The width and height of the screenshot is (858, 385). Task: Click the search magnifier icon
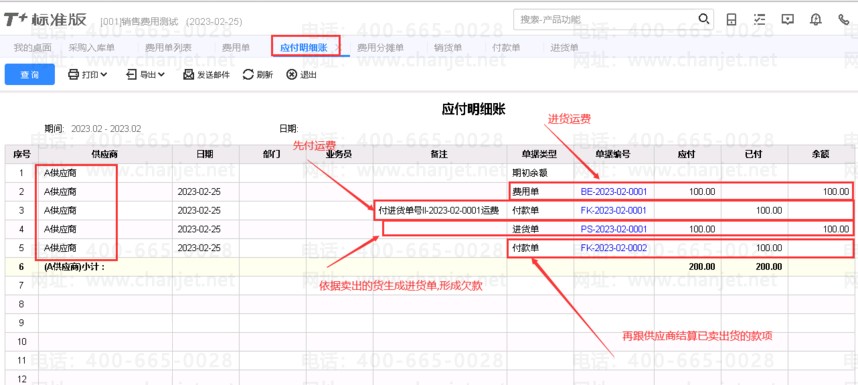pos(704,19)
